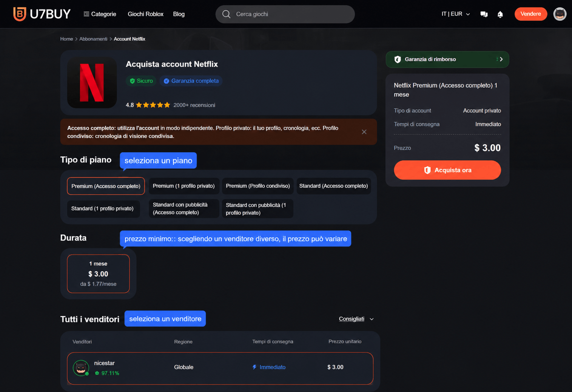Go to Abbonamenti breadcrumb

pos(93,39)
